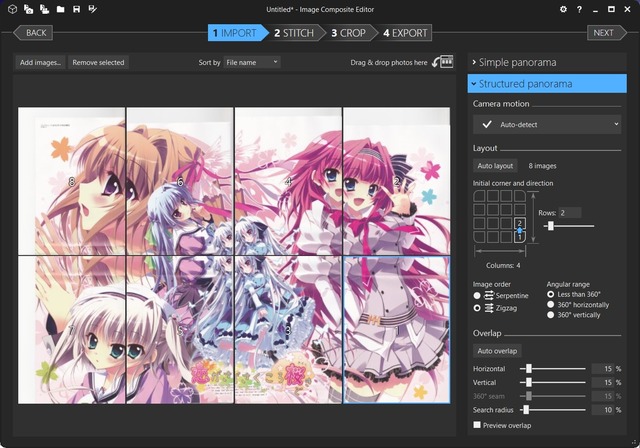Click Remove selected button
The image size is (640, 448).
[x=98, y=62]
